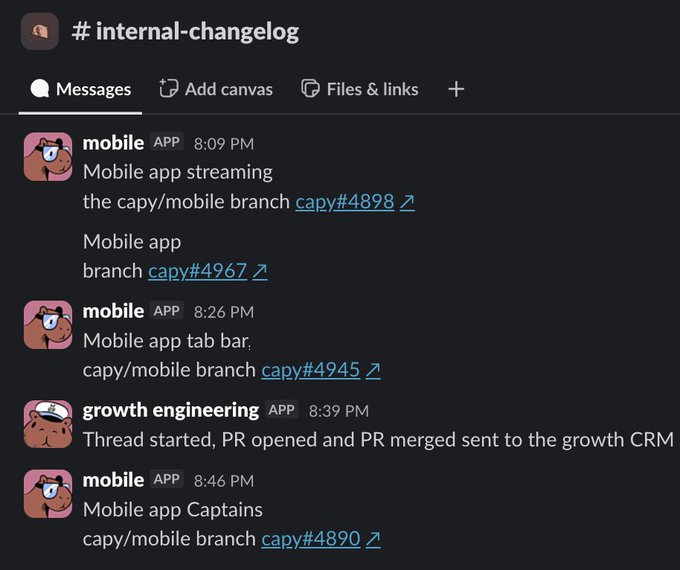Click the external arrow icon after capy#4890

pyautogui.click(x=373, y=539)
